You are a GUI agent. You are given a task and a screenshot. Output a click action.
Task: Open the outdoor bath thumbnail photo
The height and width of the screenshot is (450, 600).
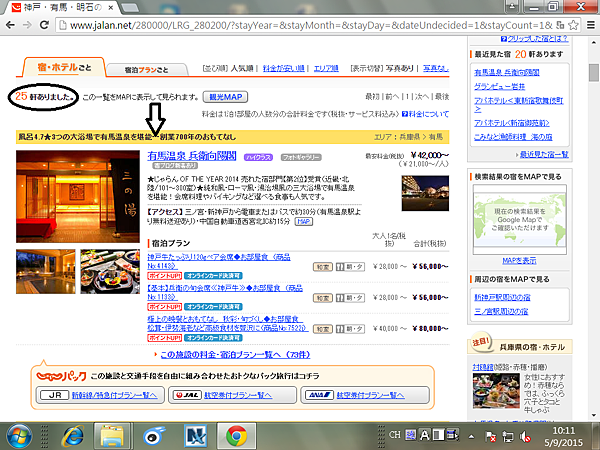click(x=46, y=271)
